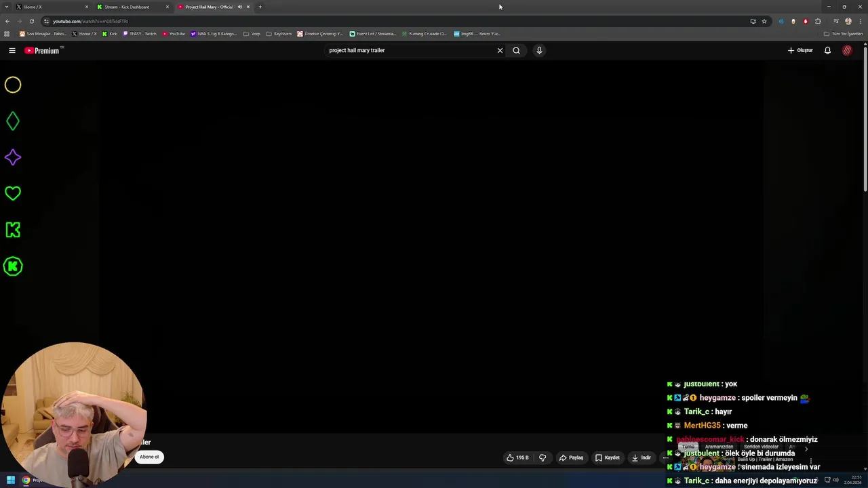868x488 pixels.
Task: Like the video (195 B thumbs up)
Action: pyautogui.click(x=517, y=457)
